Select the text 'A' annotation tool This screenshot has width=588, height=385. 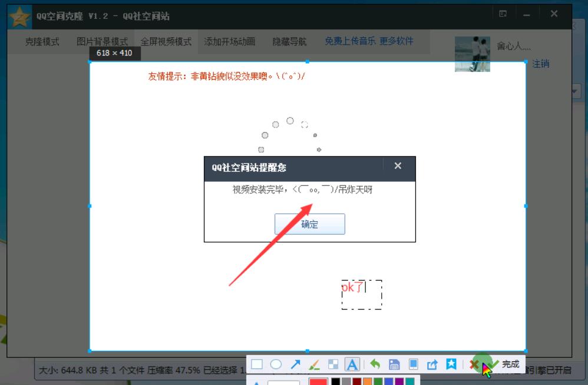tap(352, 364)
